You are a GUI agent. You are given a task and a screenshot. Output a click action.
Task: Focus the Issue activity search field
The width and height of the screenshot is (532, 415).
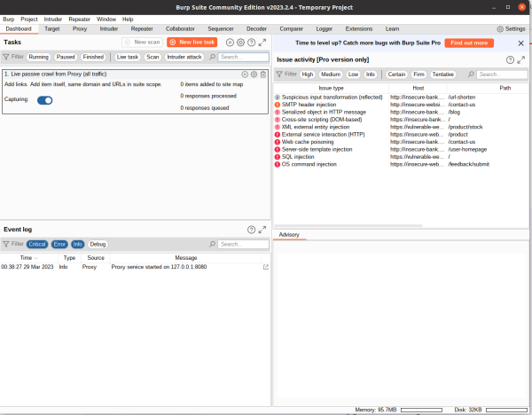point(502,74)
